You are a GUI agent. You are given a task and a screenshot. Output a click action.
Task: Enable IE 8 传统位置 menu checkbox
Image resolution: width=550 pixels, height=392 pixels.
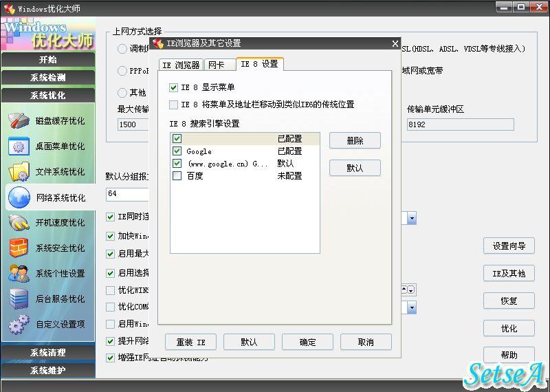[x=173, y=105]
